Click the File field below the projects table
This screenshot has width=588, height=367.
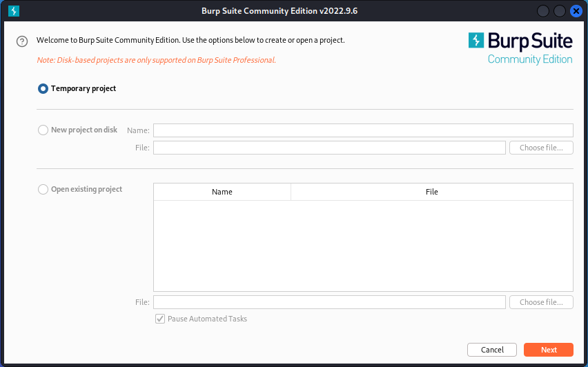(329, 302)
